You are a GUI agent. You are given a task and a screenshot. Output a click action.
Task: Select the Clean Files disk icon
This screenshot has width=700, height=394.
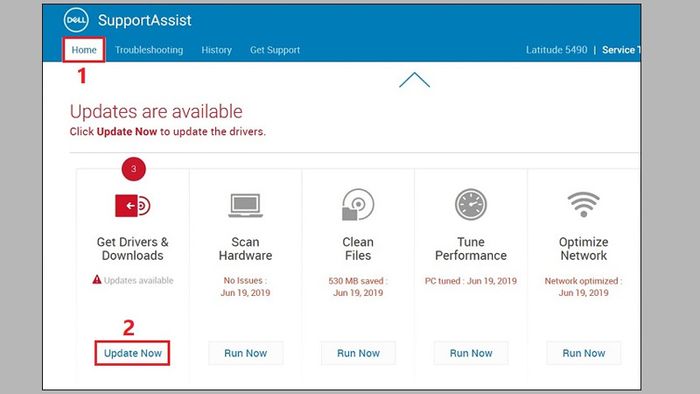click(x=358, y=204)
